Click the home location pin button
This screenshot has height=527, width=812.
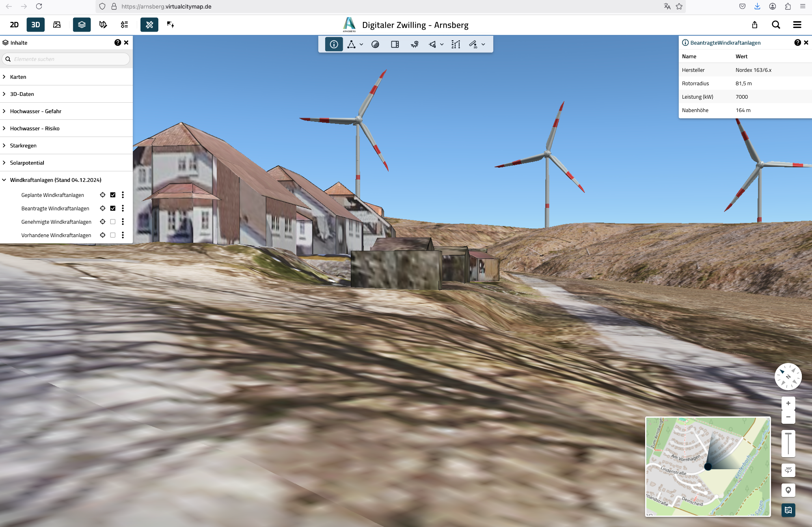(788, 490)
